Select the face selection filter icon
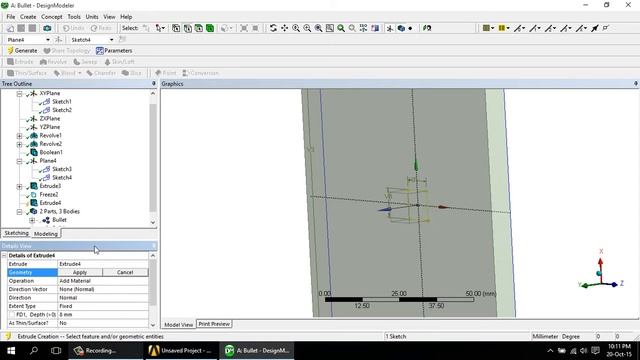 coord(199,28)
